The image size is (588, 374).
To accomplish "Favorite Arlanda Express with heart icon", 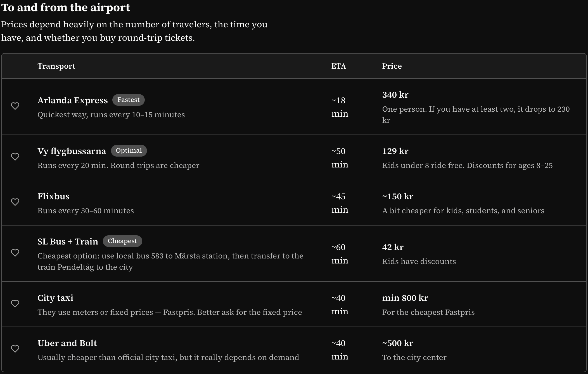I will pyautogui.click(x=15, y=106).
